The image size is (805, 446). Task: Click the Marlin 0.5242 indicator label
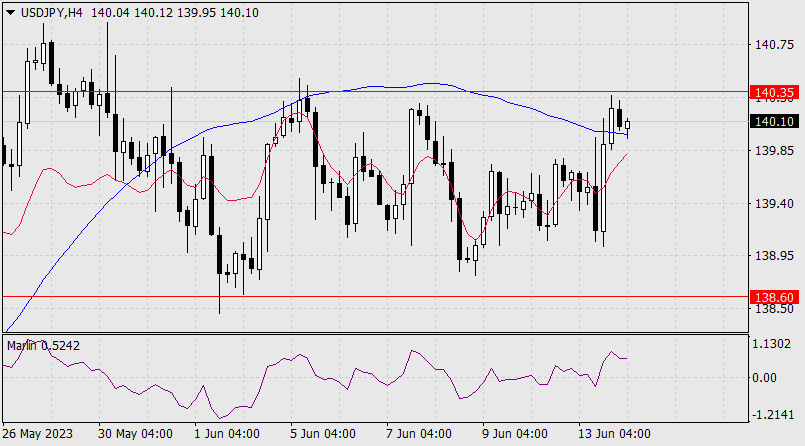click(44, 345)
